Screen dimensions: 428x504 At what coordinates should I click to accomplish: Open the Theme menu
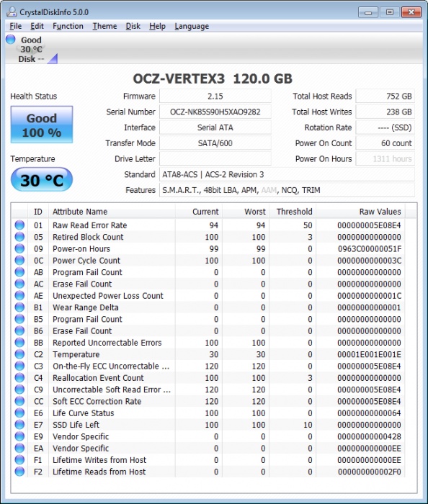(x=104, y=27)
